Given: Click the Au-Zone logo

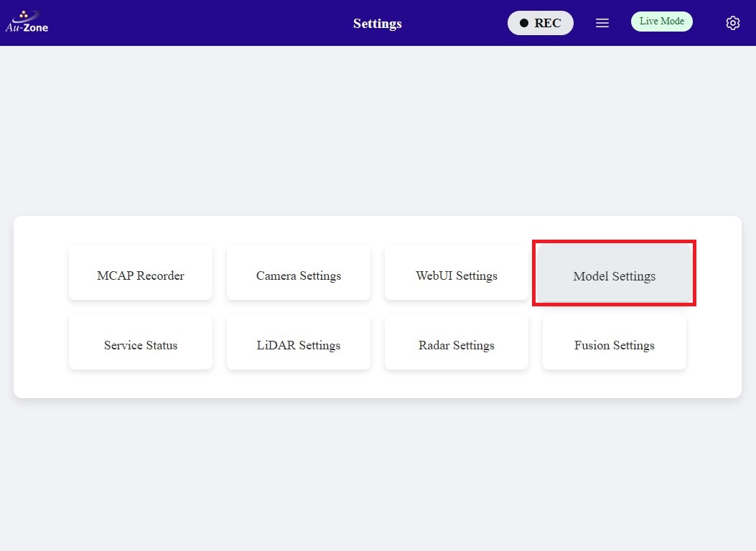Looking at the screenshot, I should point(27,27).
